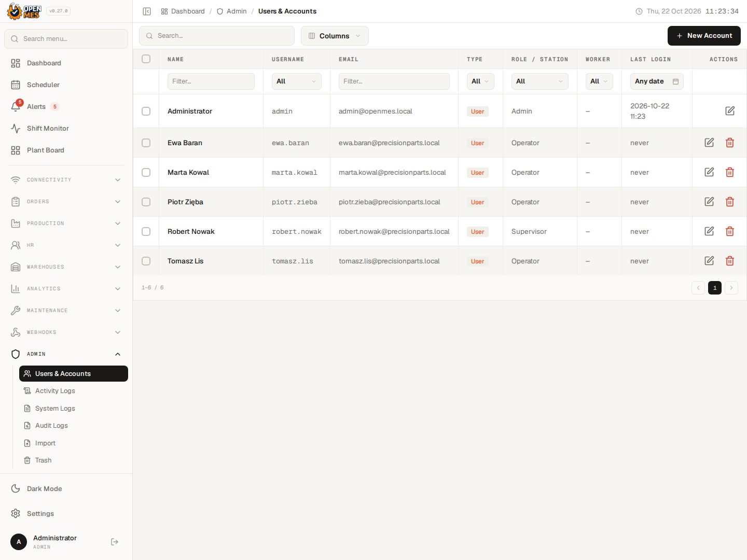Delete the Ewa Baran account
Viewport: 747px width, 560px height.
[x=730, y=143]
